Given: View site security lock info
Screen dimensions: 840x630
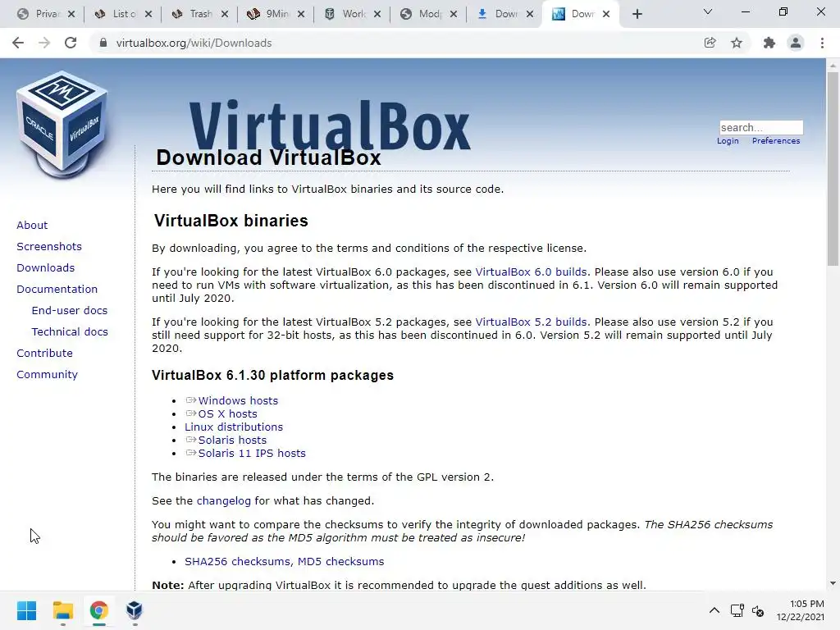Looking at the screenshot, I should pos(103,43).
